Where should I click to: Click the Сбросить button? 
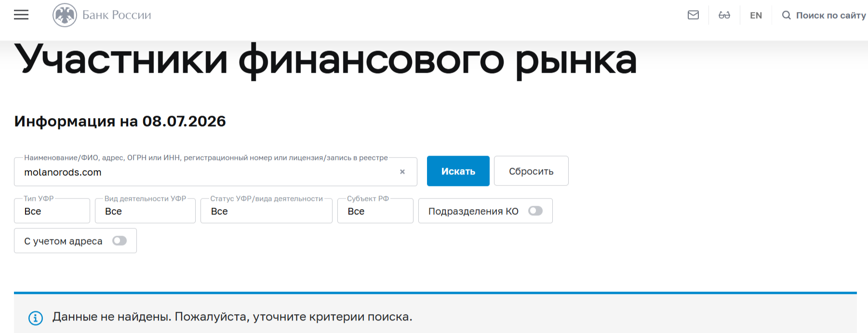[531, 171]
